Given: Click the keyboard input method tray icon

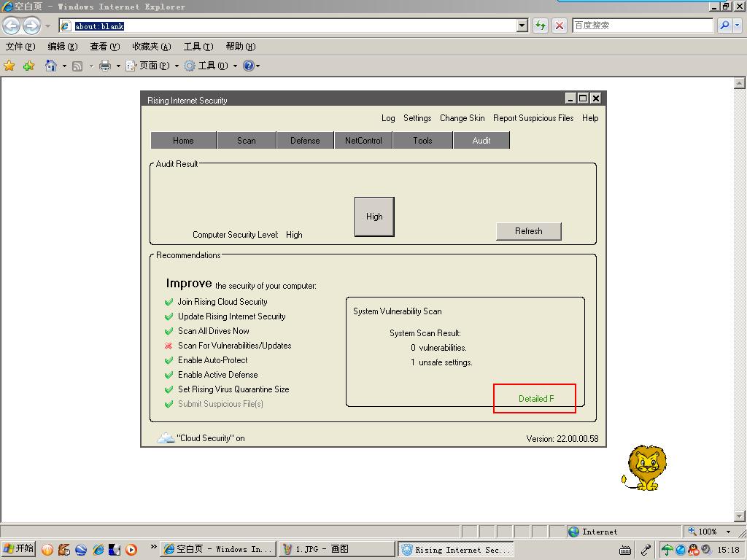Looking at the screenshot, I should [625, 551].
